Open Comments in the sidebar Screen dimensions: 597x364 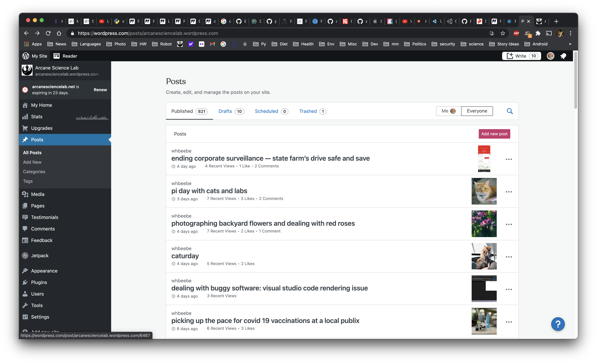[x=65, y=229]
